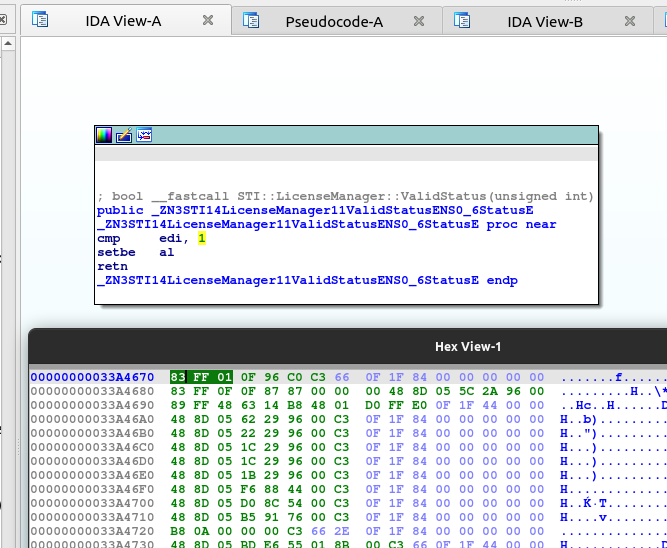Screen dimensions: 667x548
Task: Select hex address 00000000033A4720
Action: [x=92, y=531]
